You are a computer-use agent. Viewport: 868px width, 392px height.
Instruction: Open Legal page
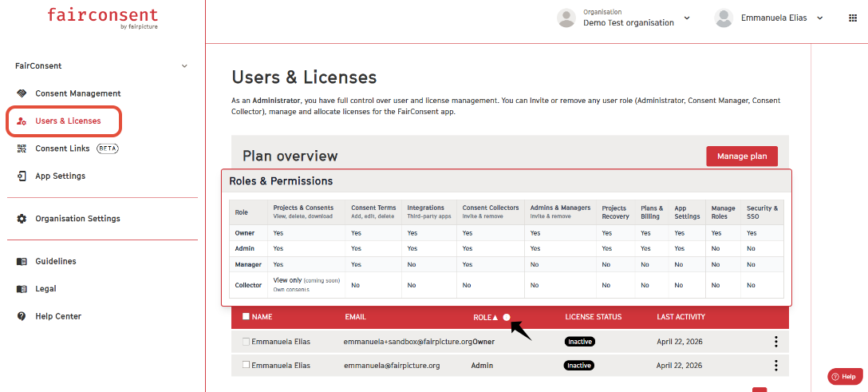pyautogui.click(x=46, y=288)
